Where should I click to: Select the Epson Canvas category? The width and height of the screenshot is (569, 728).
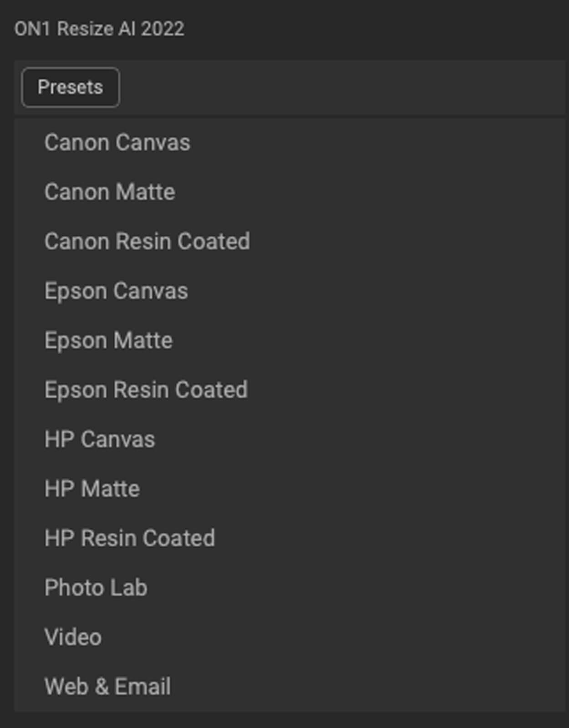pos(116,291)
